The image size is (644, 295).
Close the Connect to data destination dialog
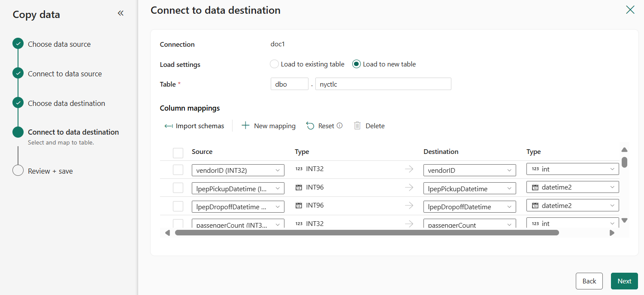630,10
